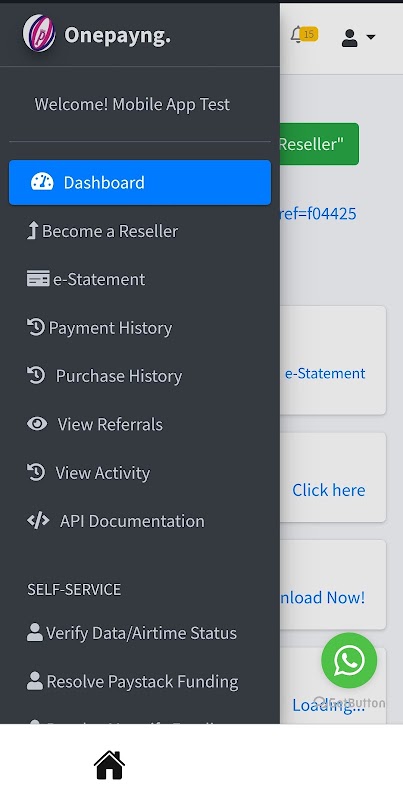Click the Dashboard speedometer icon
The height and width of the screenshot is (800, 403).
click(x=42, y=182)
